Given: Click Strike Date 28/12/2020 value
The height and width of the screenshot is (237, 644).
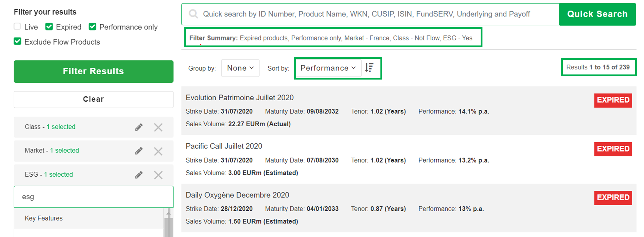Looking at the screenshot, I should 236,209.
